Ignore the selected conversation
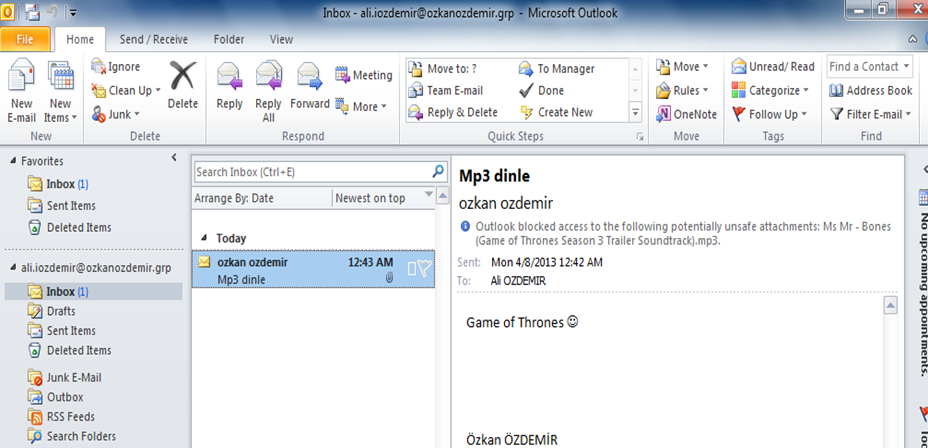The height and width of the screenshot is (448, 928). pos(116,67)
